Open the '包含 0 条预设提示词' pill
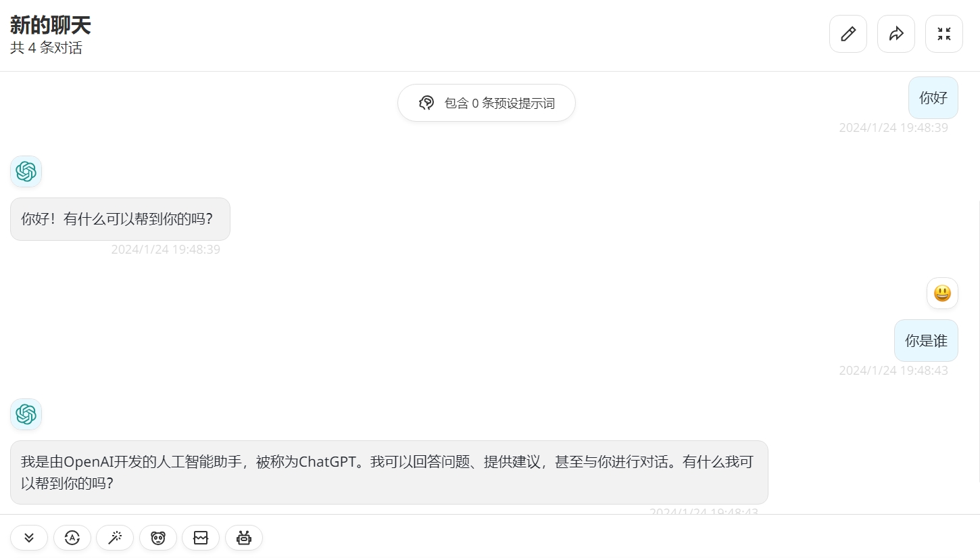The width and height of the screenshot is (980, 558). coord(487,103)
